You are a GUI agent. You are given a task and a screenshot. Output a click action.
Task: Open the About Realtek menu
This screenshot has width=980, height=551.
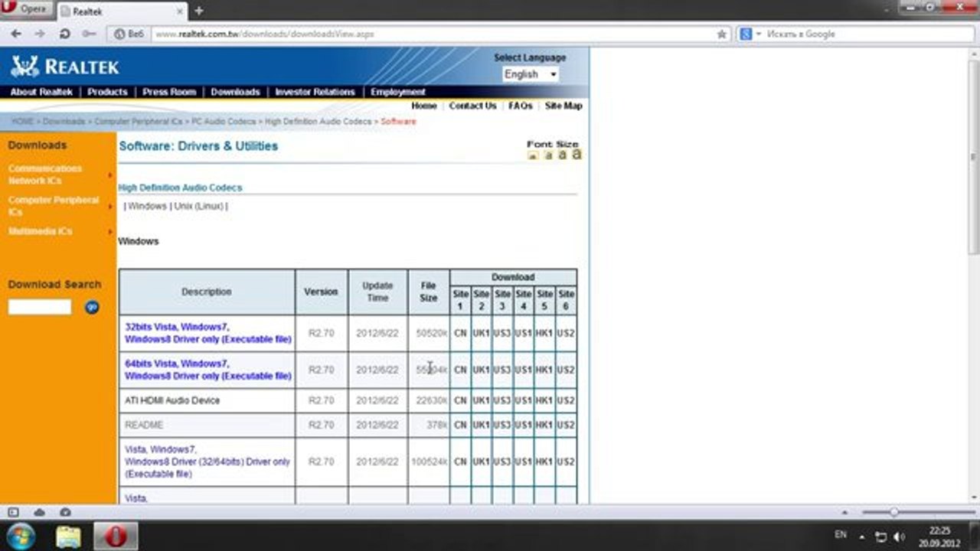[x=41, y=92]
